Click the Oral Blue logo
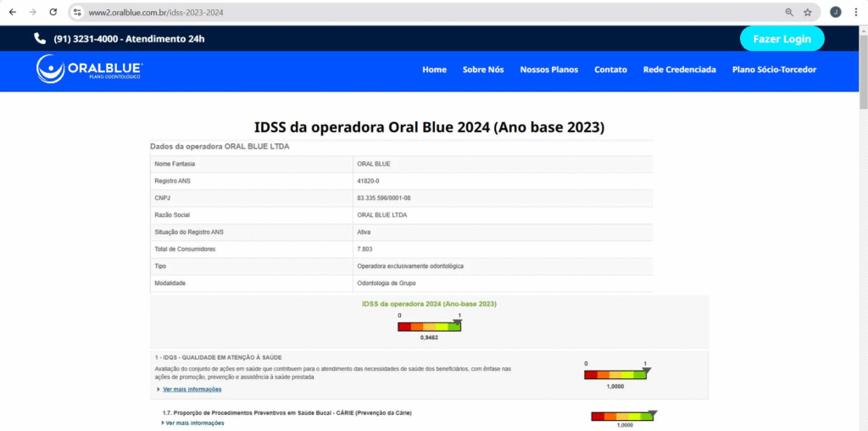This screenshot has height=431, width=868. click(x=90, y=70)
